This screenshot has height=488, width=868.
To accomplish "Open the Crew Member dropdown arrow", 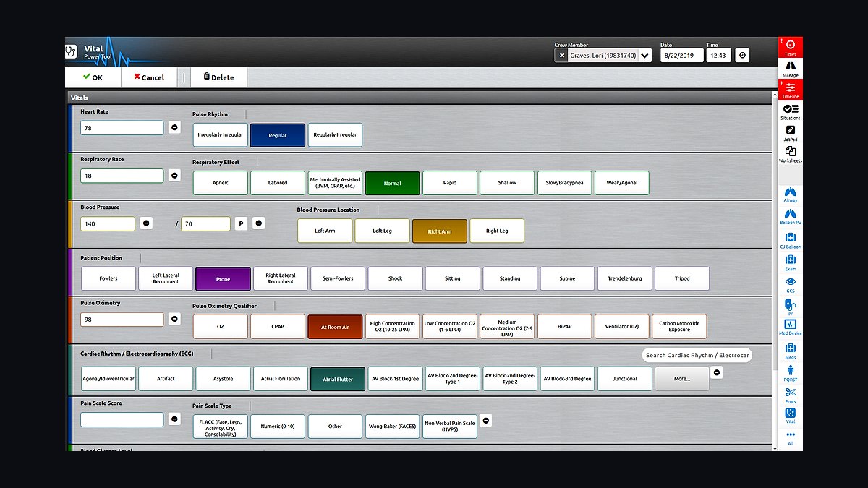I will coord(645,56).
